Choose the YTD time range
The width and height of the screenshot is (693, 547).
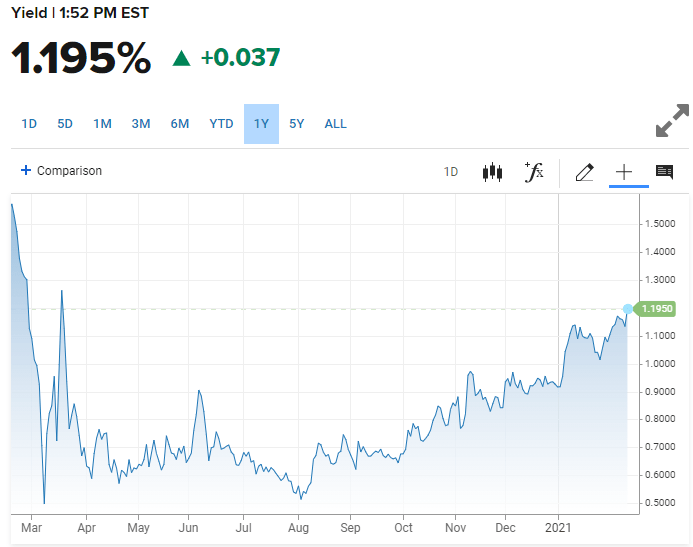click(221, 124)
